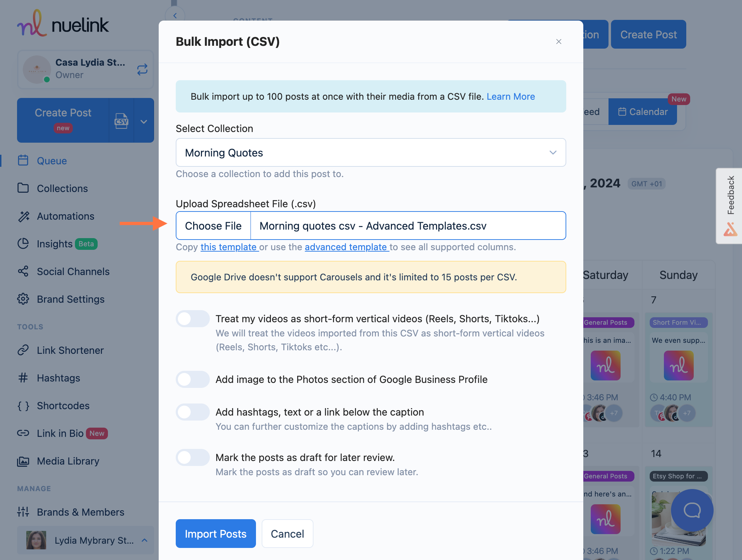Click the Cancel button
Image resolution: width=742 pixels, height=560 pixels.
(287, 534)
